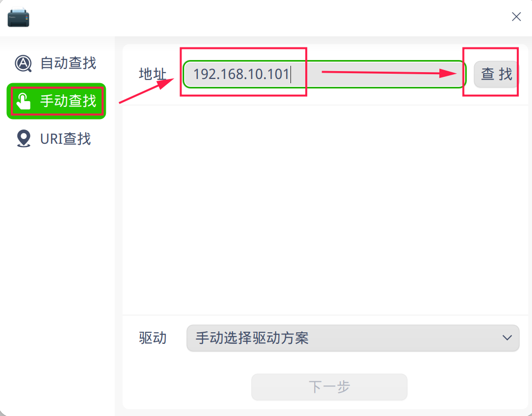Image resolution: width=532 pixels, height=416 pixels.
Task: Click the 地址 label
Action: click(x=153, y=74)
